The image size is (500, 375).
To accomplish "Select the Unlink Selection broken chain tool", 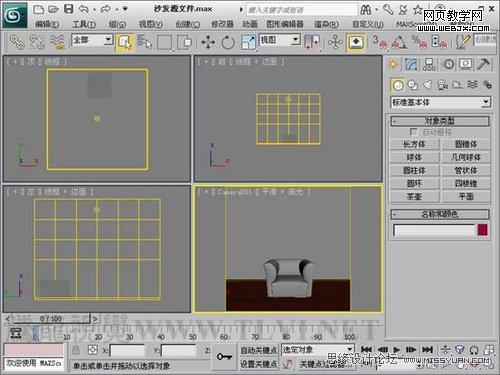I will [x=37, y=42].
